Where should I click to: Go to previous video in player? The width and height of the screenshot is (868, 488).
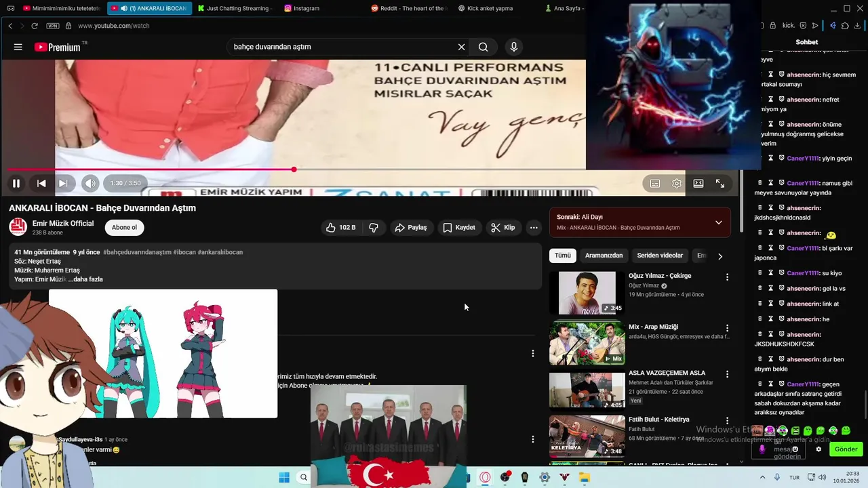[41, 183]
